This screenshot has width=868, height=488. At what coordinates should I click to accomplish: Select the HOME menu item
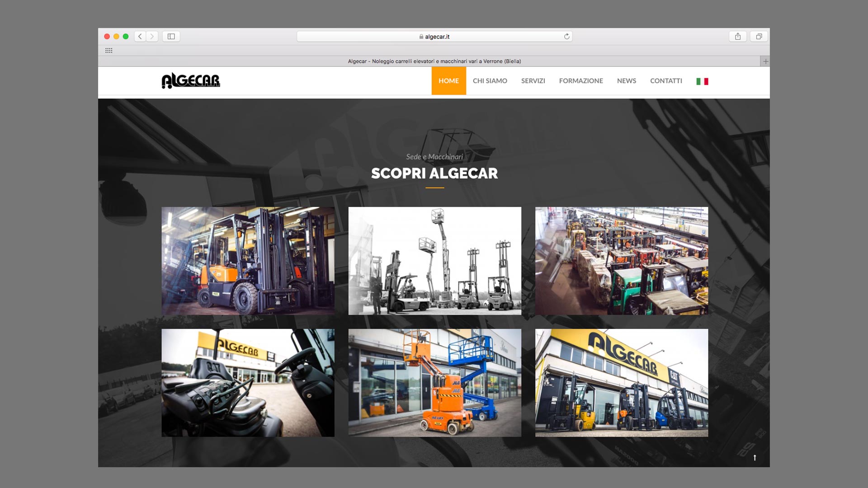click(448, 81)
